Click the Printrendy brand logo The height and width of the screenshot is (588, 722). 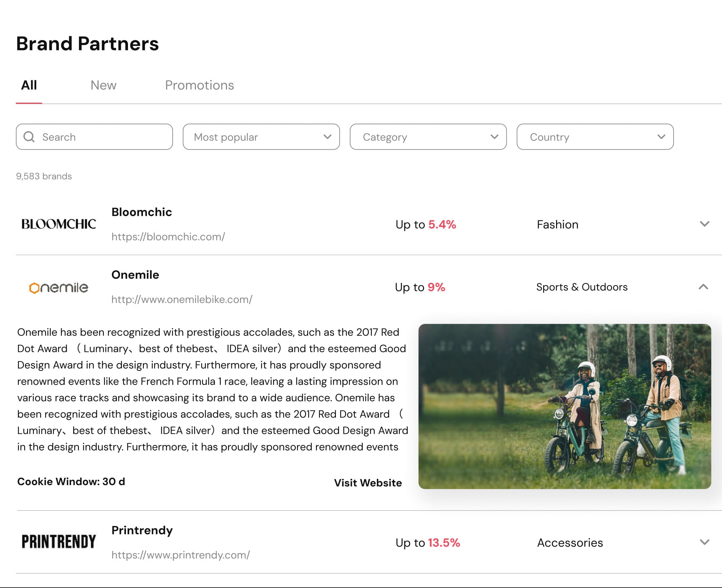59,542
